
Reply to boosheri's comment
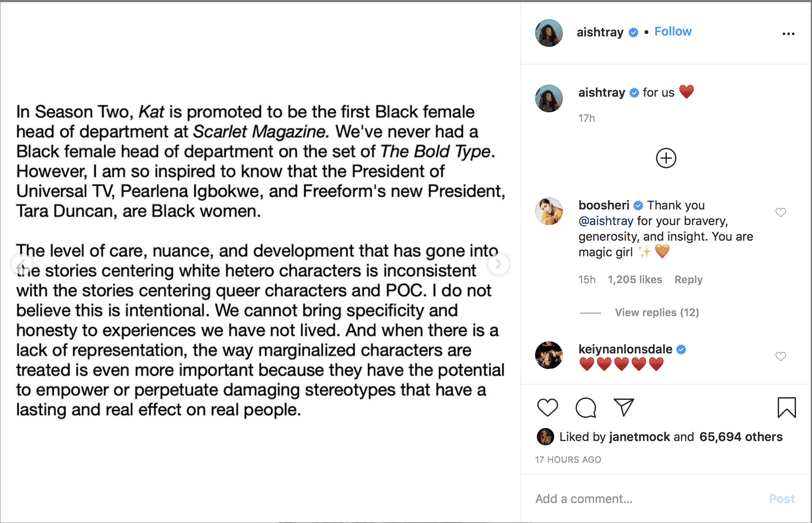689,280
